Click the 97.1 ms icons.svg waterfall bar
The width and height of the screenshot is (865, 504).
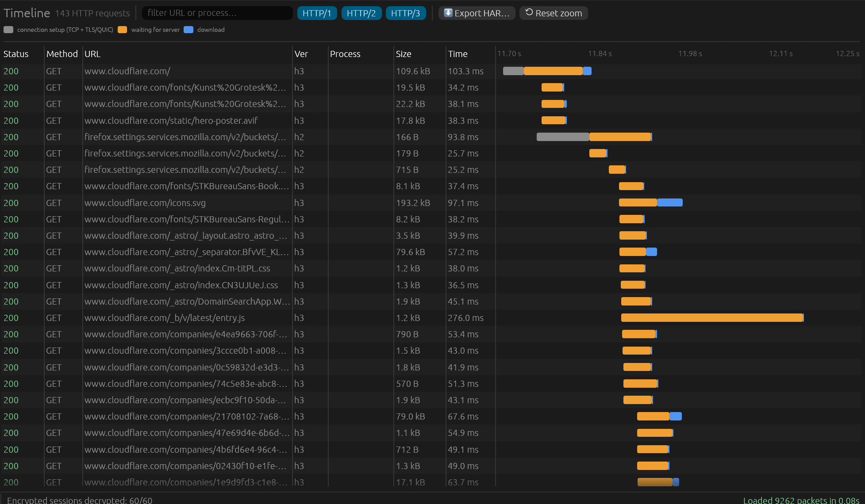[651, 203]
